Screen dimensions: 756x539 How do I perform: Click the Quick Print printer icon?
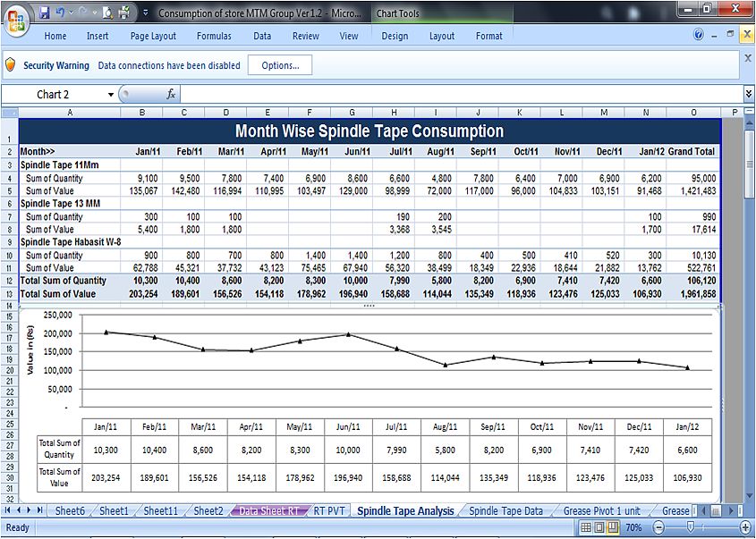123,13
